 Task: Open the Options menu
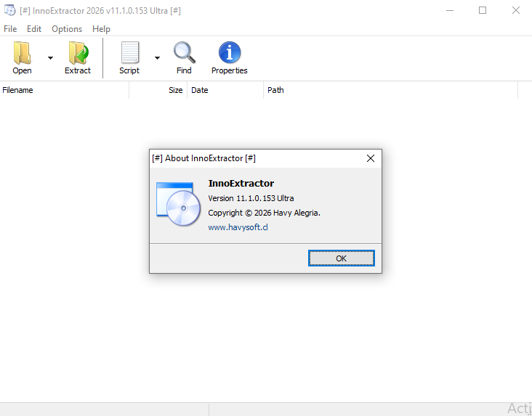click(67, 29)
